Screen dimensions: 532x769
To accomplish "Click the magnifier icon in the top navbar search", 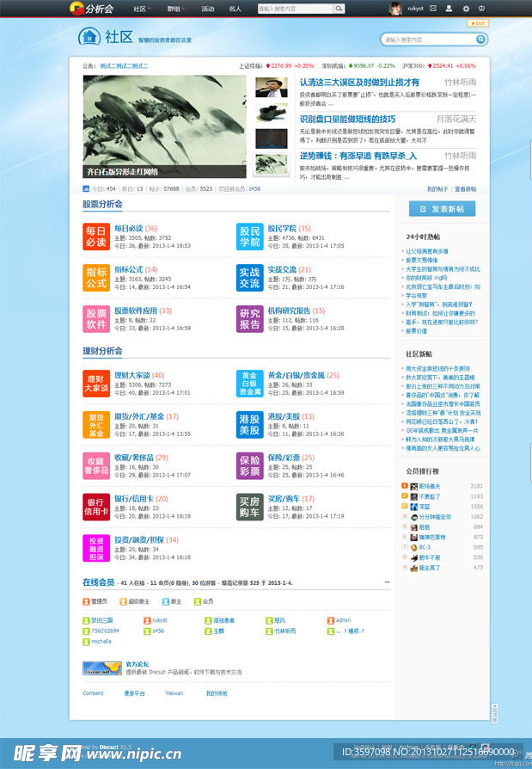I will [339, 9].
